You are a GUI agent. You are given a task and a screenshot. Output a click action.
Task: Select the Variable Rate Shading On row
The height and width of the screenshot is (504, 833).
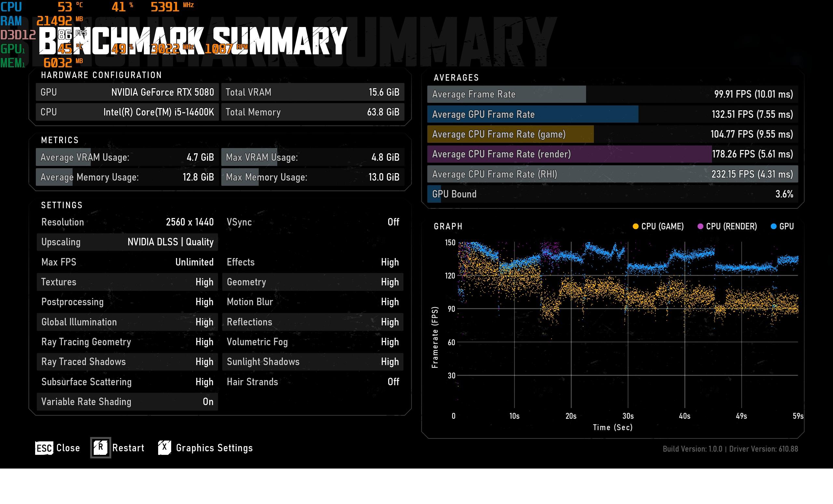pos(127,402)
